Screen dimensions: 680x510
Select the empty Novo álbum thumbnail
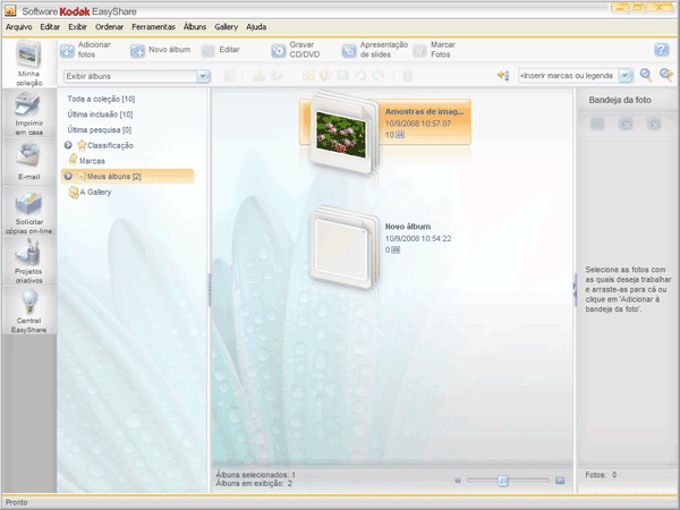coord(343,247)
